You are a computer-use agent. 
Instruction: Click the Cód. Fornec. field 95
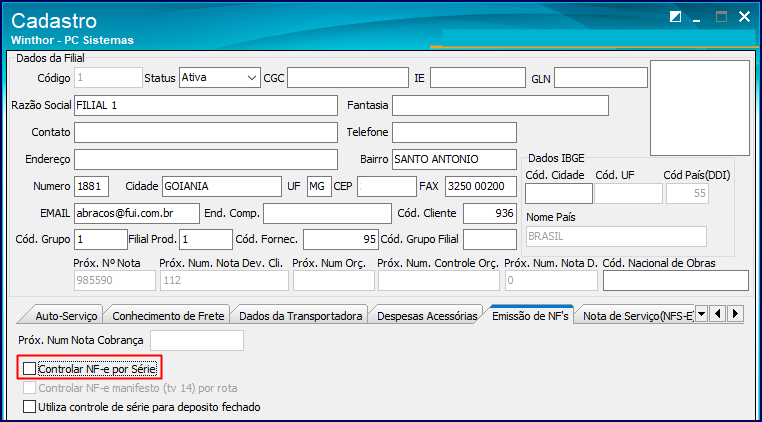coord(341,240)
